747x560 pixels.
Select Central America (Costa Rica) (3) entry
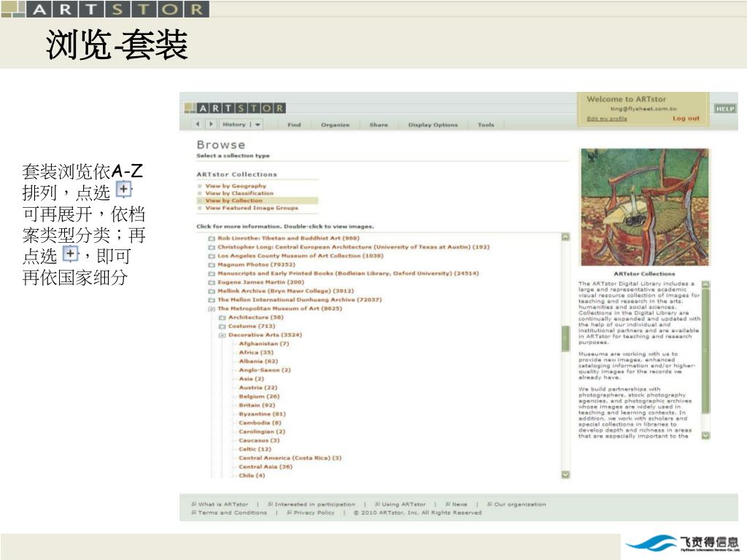pyautogui.click(x=290, y=458)
